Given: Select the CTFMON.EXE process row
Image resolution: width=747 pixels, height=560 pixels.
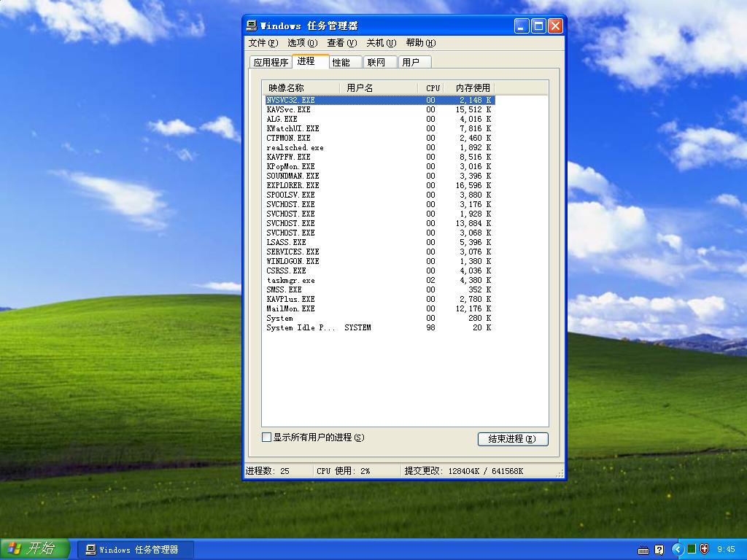Looking at the screenshot, I should pos(380,138).
